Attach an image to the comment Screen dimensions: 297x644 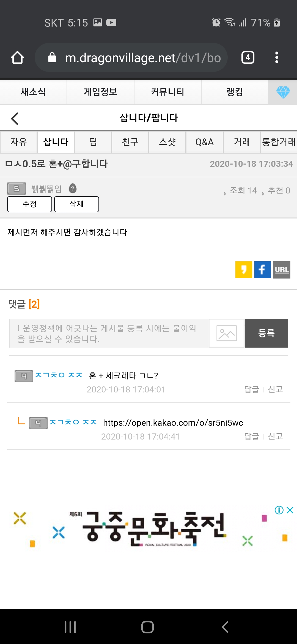(x=227, y=333)
